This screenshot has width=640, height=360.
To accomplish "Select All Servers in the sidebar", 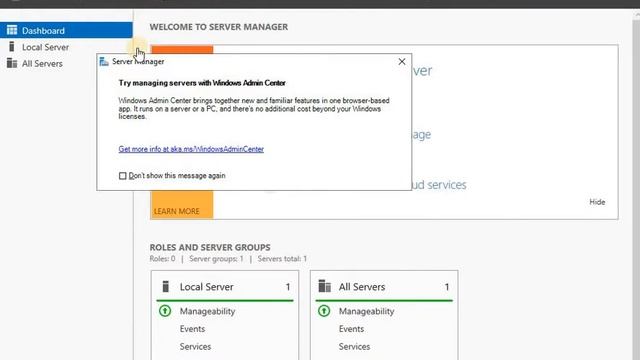I will 42,64.
